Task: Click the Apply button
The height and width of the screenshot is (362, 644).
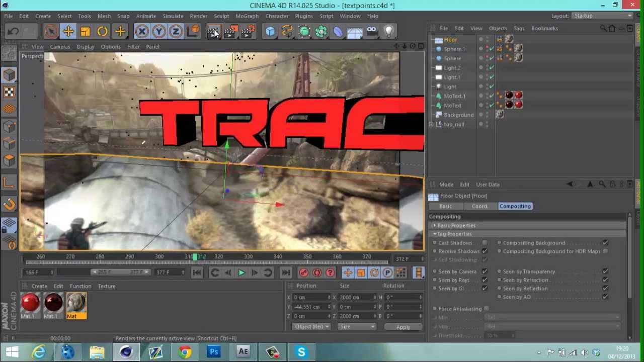Action: click(x=403, y=327)
